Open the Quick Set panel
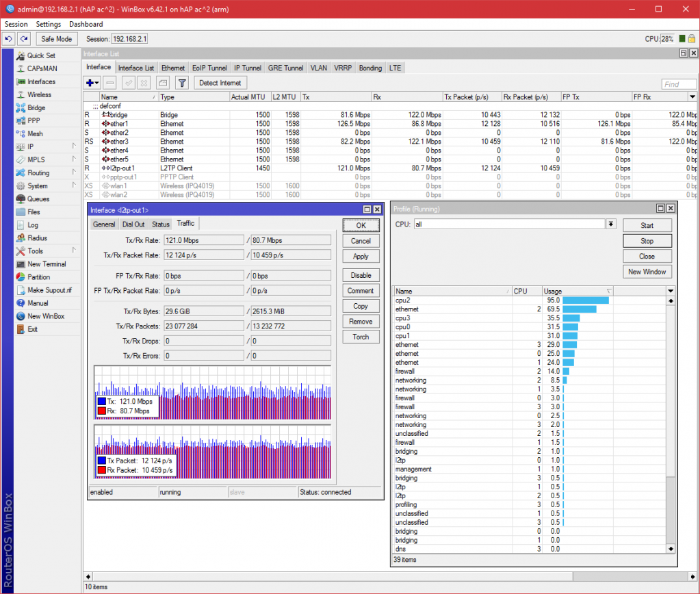 pos(41,55)
